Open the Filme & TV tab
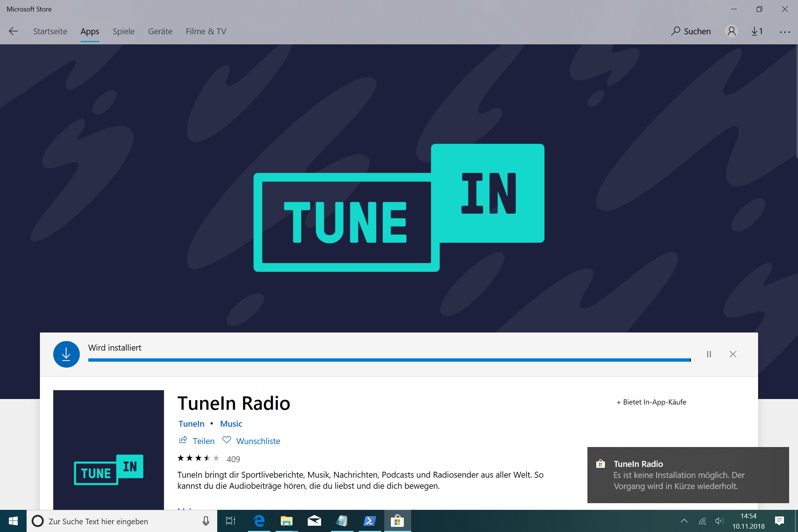This screenshot has height=532, width=798. click(206, 31)
